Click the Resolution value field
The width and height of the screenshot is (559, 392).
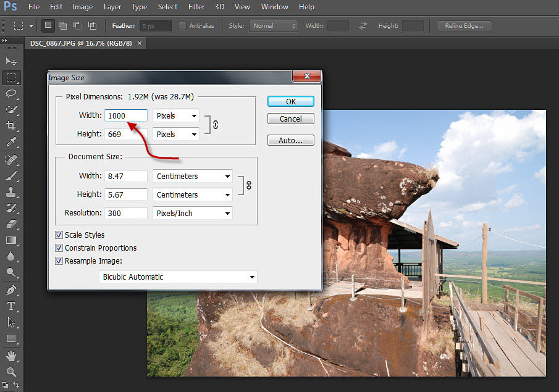point(126,213)
